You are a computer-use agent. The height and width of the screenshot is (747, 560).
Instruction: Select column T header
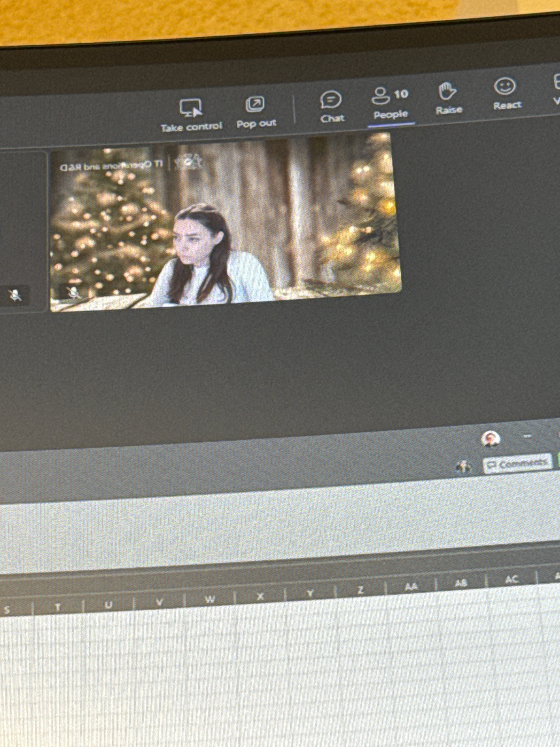(58, 607)
